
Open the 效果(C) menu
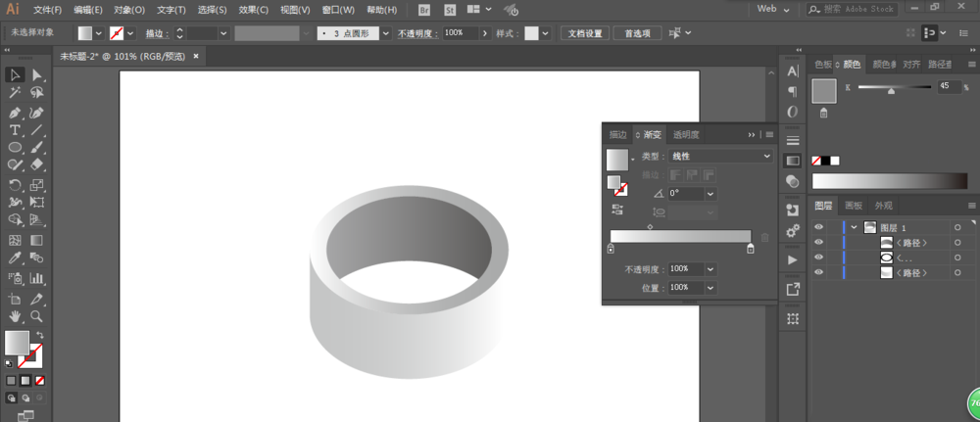coord(254,10)
